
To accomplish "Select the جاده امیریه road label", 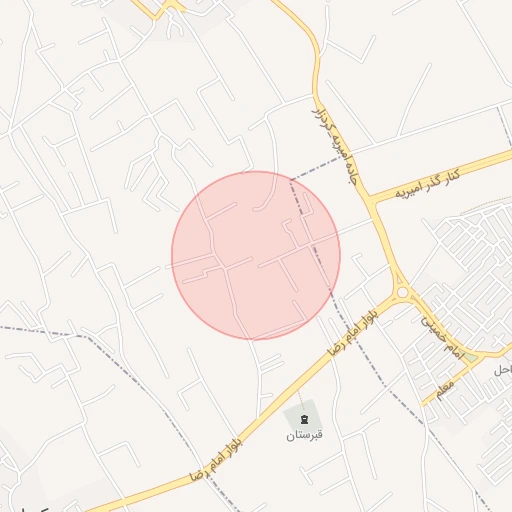I will [334, 146].
